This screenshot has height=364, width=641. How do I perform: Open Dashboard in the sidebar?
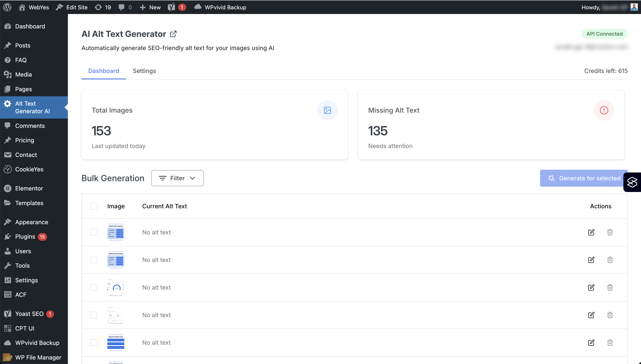tap(34, 26)
